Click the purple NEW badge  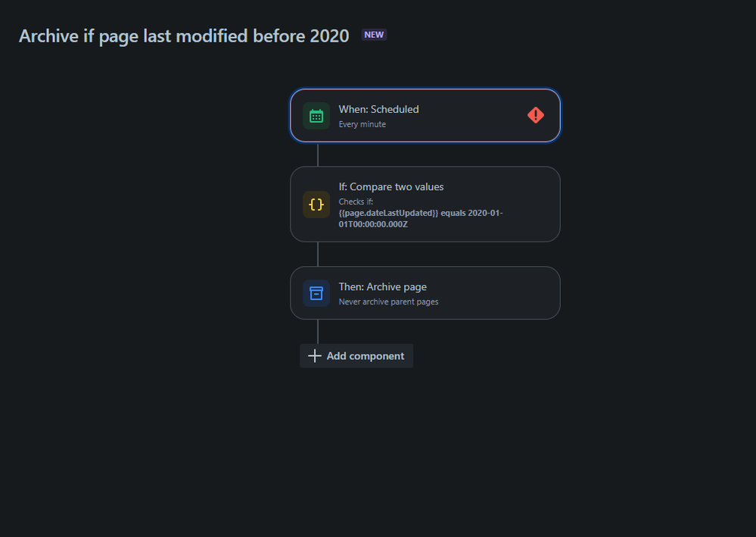pos(374,35)
